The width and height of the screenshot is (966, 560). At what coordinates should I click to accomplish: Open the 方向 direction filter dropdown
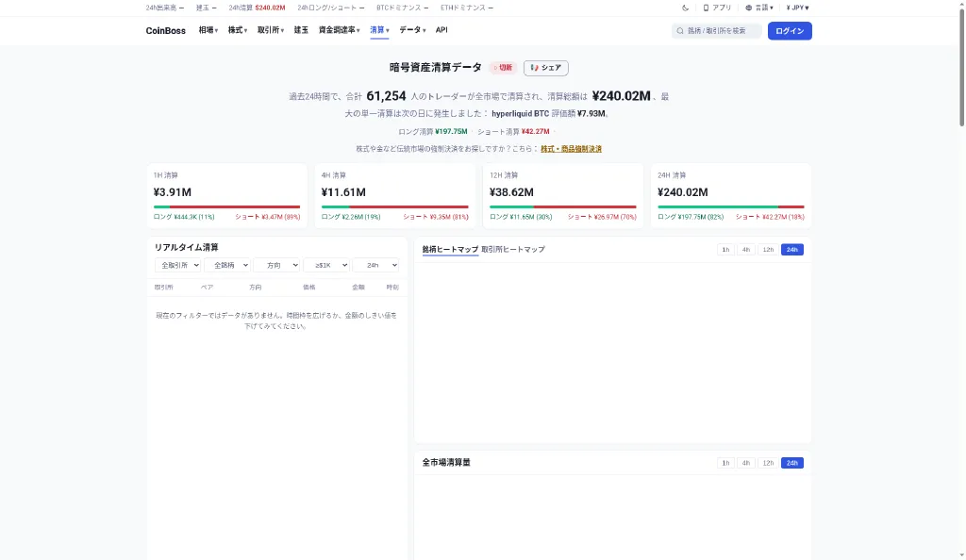(276, 265)
